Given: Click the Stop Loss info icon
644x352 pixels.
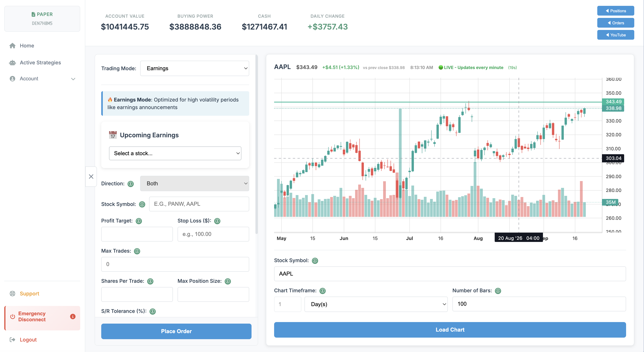Looking at the screenshot, I should (x=217, y=221).
